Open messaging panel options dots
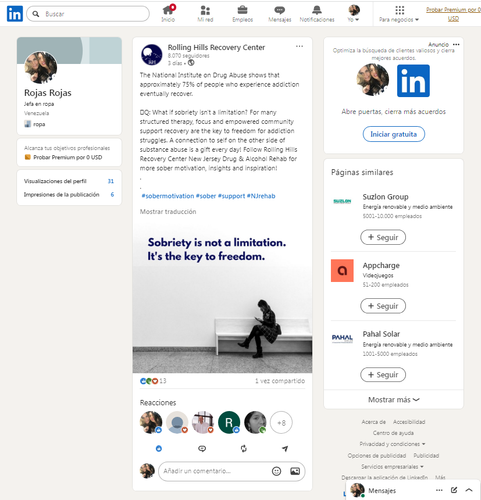This screenshot has height=500, width=481. [x=439, y=490]
